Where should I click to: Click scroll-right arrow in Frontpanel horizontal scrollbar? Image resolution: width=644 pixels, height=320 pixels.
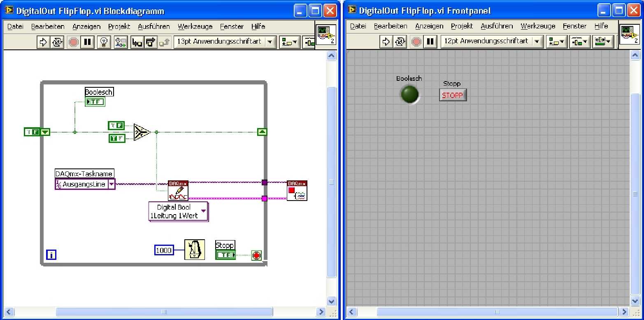[x=624, y=312]
